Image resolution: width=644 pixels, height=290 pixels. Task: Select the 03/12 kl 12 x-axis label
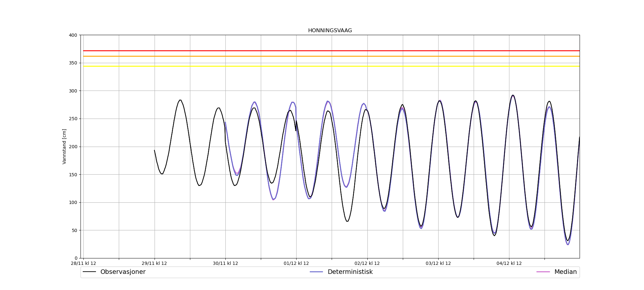point(438,263)
